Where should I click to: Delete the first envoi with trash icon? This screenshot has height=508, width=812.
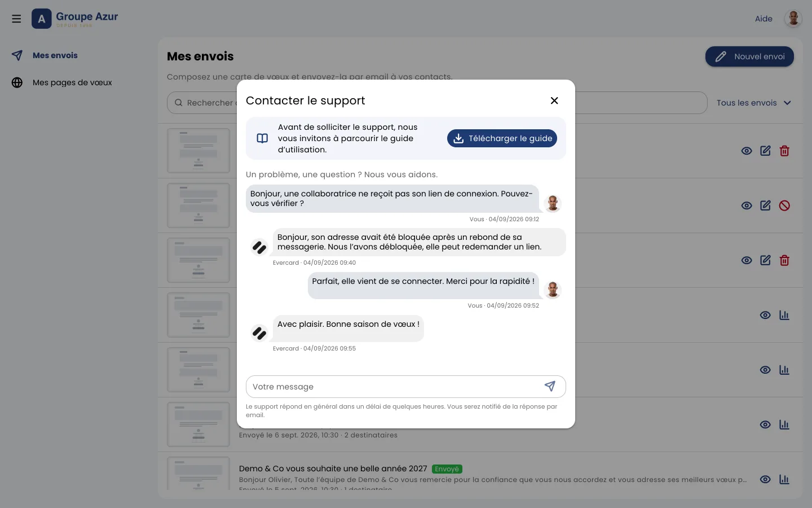784,151
